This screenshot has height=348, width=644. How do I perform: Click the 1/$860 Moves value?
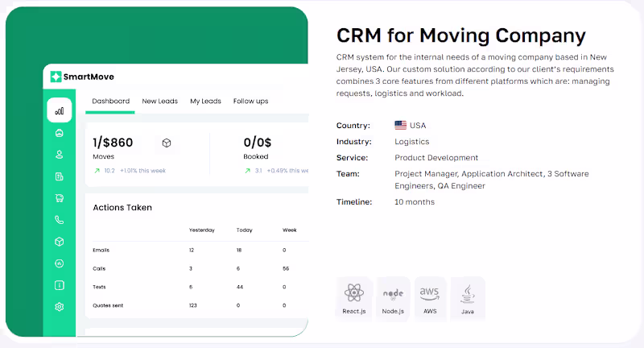tap(113, 143)
